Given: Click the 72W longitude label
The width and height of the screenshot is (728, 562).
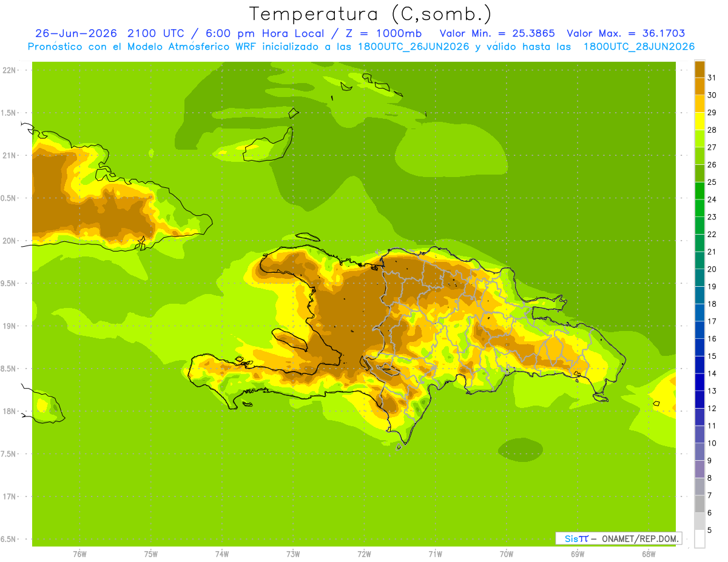Looking at the screenshot, I should click(x=364, y=554).
